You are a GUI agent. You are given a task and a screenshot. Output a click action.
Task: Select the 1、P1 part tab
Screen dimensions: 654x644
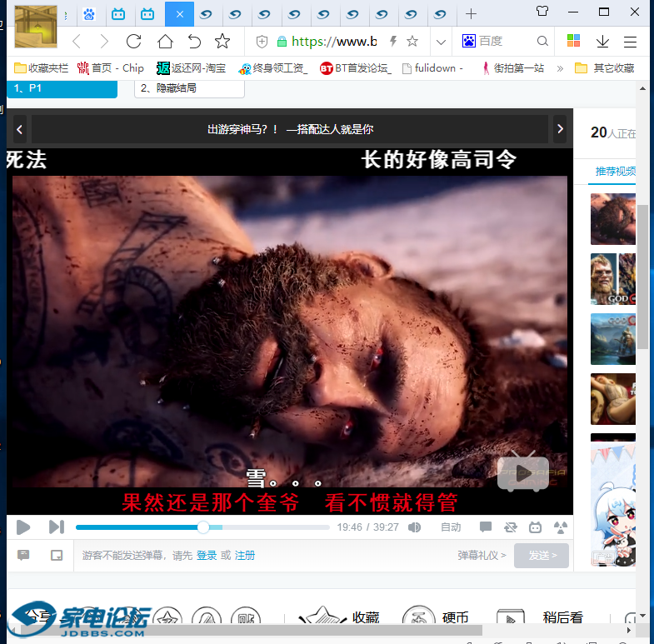(x=62, y=89)
